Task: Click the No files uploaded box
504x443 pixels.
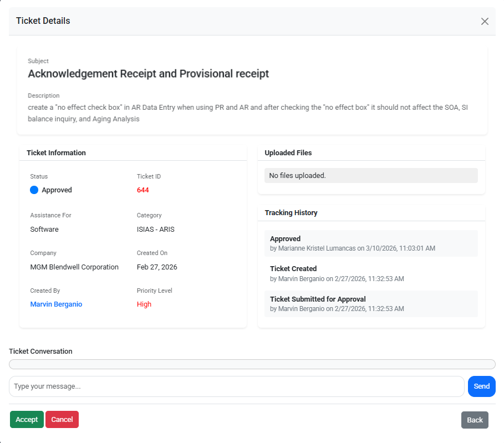Action: [371, 176]
